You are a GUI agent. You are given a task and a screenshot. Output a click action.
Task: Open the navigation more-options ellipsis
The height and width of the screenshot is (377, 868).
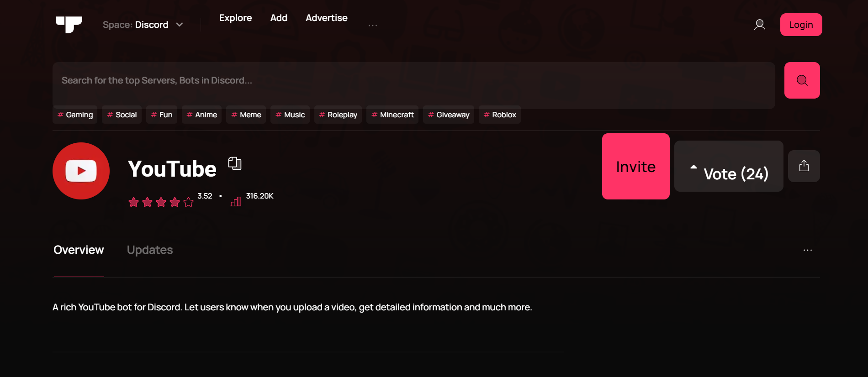coord(373,26)
